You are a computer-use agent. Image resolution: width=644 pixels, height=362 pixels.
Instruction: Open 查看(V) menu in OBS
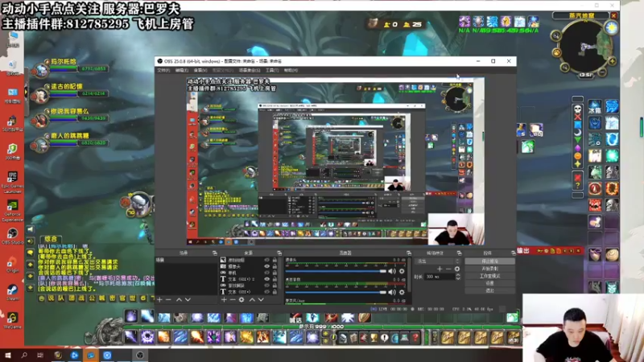[x=200, y=71]
